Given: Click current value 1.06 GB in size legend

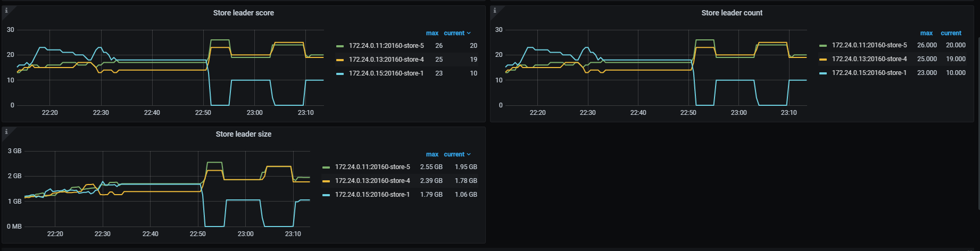Looking at the screenshot, I should click(466, 195).
